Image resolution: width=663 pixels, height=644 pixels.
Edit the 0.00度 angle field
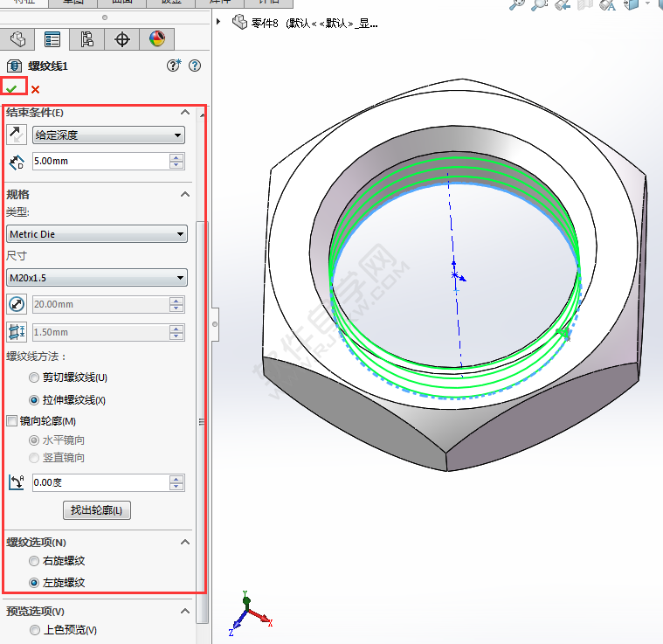pos(100,482)
